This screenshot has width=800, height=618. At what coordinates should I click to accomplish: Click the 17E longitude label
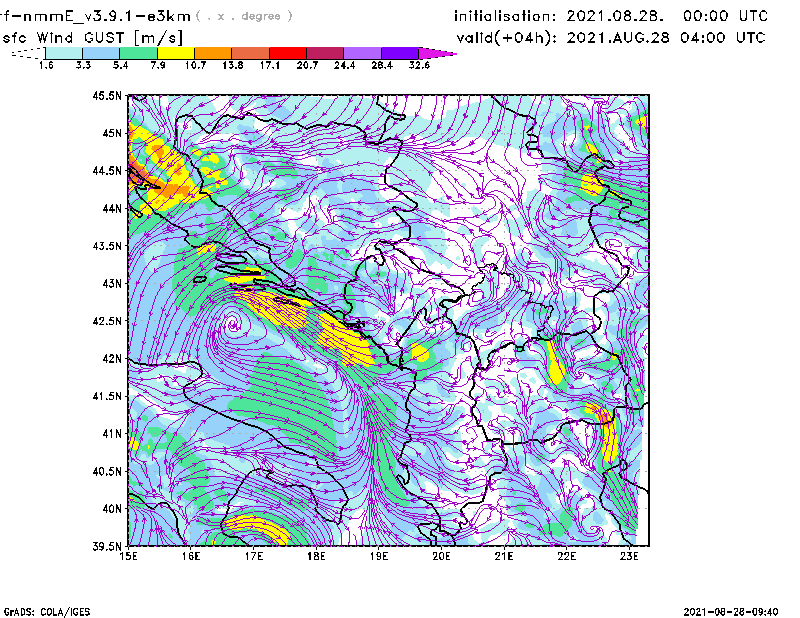[254, 556]
